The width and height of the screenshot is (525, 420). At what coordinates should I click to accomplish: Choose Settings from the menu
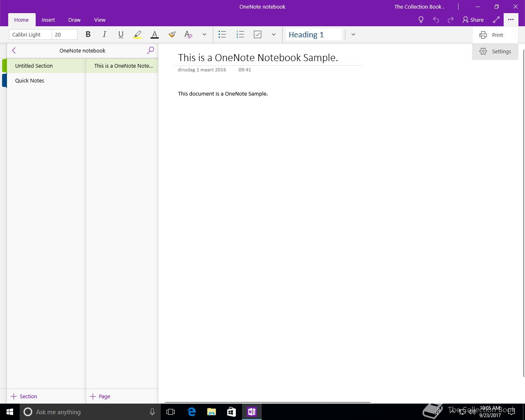(495, 51)
